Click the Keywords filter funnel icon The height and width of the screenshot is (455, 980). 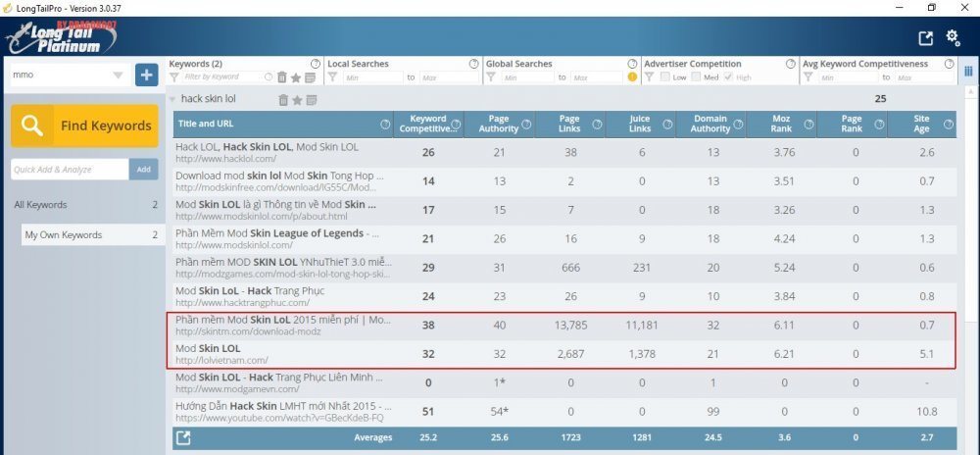point(173,76)
